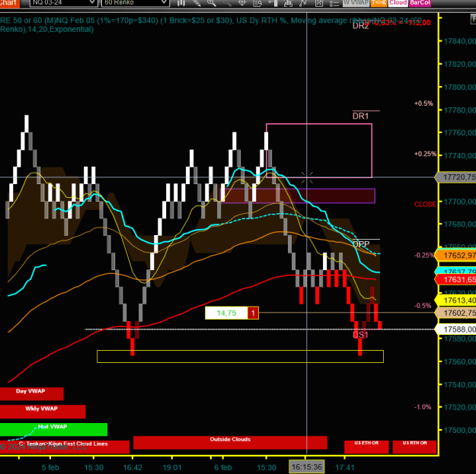Image resolution: width=476 pixels, height=474 pixels.
Task: Open the strategies icon
Action: click(x=303, y=3)
